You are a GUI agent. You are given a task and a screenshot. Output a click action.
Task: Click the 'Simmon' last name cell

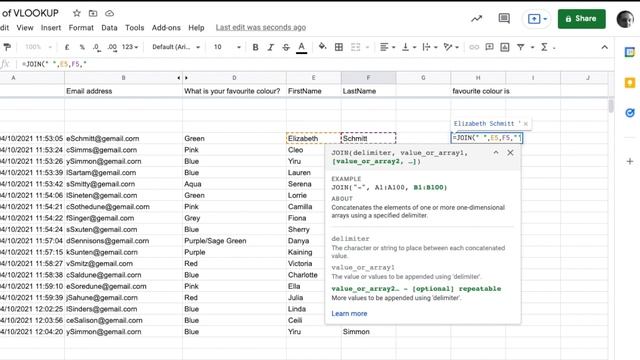(368, 332)
